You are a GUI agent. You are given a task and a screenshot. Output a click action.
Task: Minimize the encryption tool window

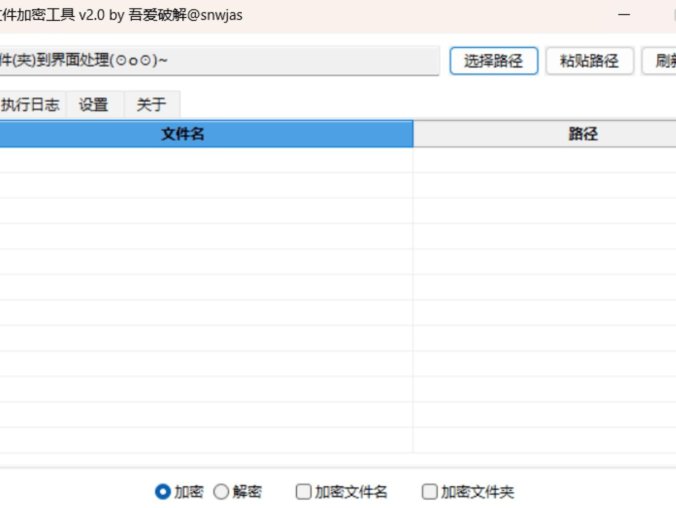624,15
